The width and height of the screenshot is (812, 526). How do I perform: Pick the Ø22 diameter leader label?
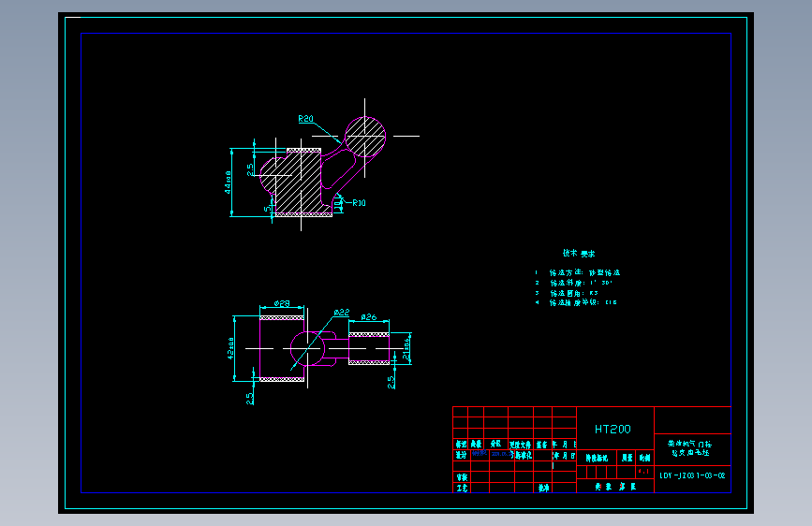click(342, 313)
